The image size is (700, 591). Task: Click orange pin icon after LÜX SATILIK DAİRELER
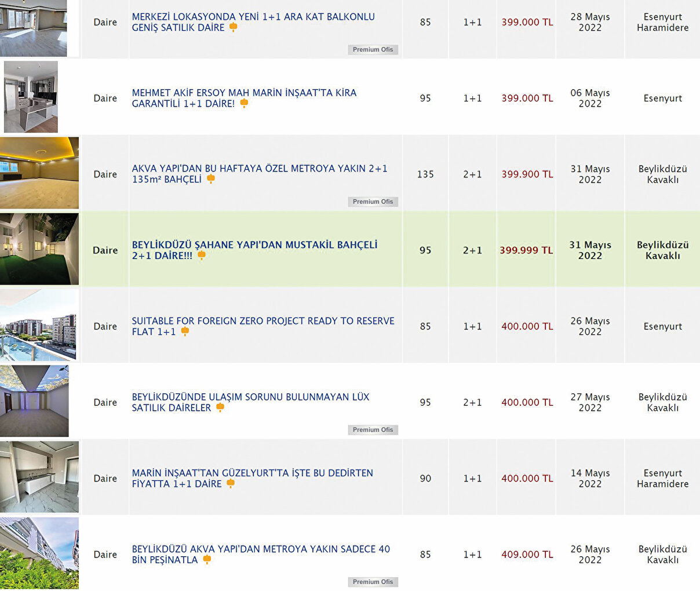220,407
